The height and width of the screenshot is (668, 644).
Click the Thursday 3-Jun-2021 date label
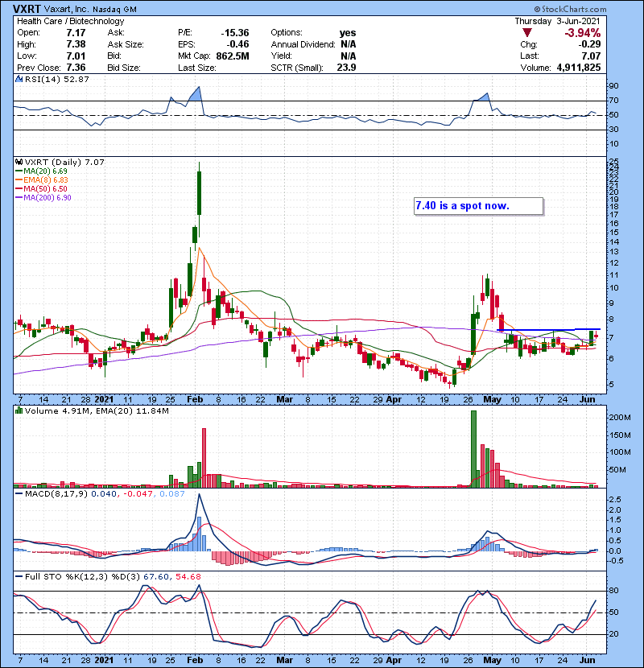click(557, 21)
